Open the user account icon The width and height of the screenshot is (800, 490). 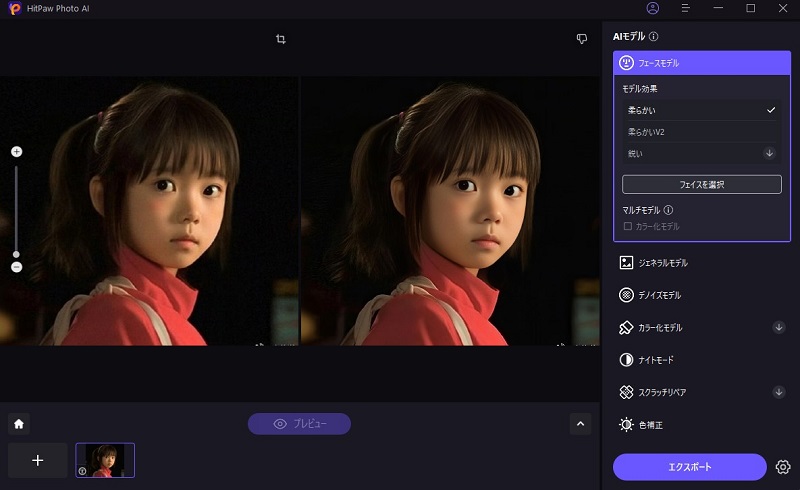tap(653, 8)
